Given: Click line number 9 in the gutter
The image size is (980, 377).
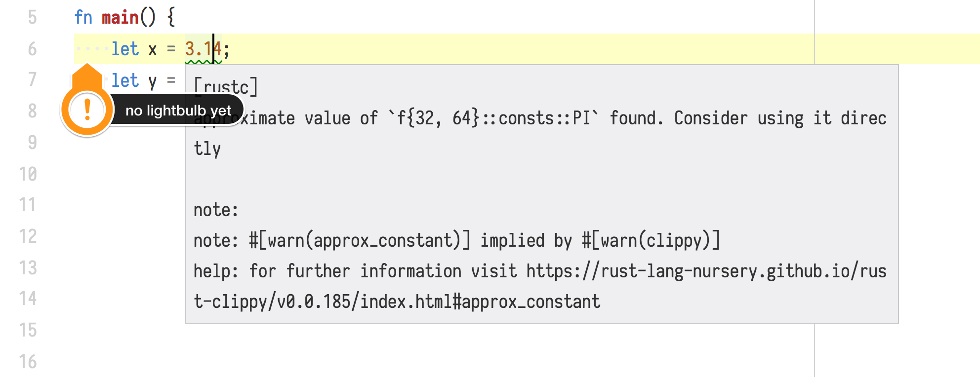Looking at the screenshot, I should pyautogui.click(x=32, y=143).
